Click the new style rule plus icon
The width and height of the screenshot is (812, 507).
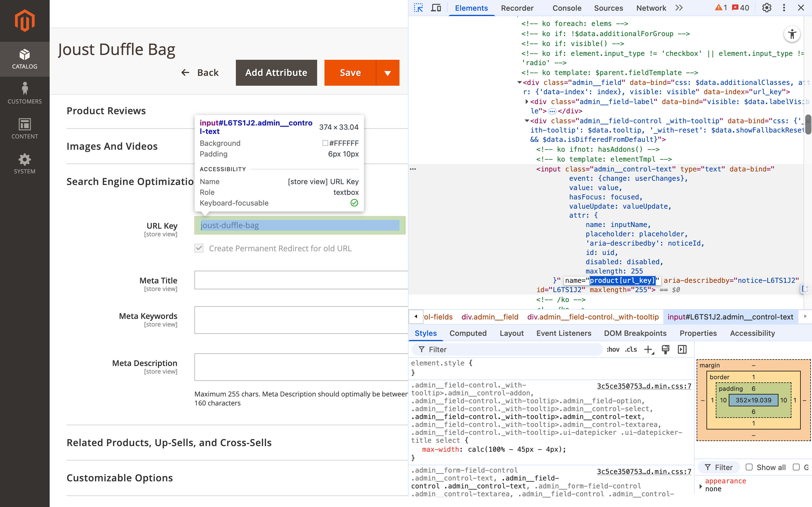click(x=649, y=349)
